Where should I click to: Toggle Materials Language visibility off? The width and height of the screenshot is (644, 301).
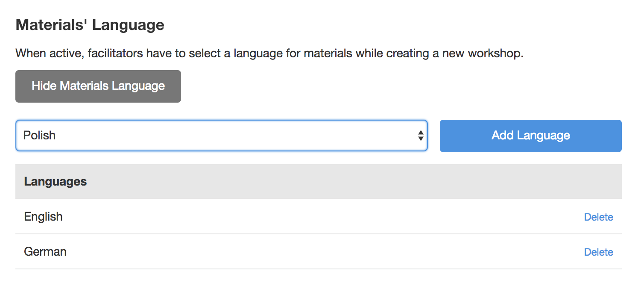click(x=98, y=86)
